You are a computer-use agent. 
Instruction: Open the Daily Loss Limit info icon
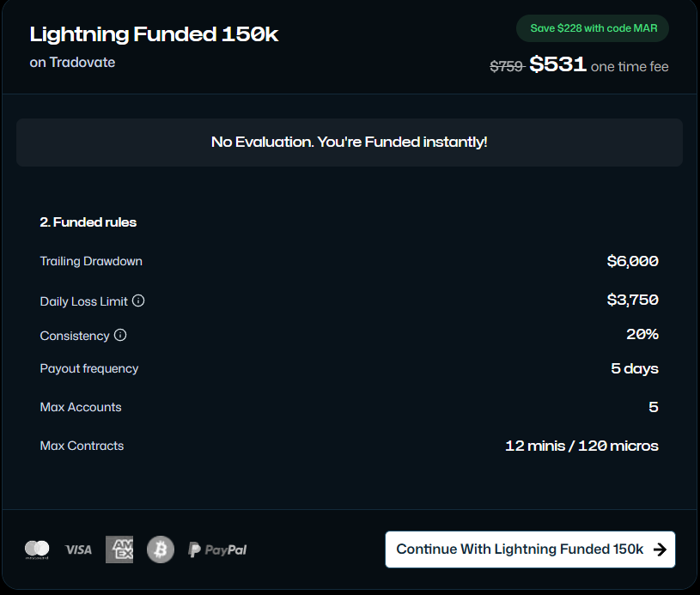coord(138,301)
